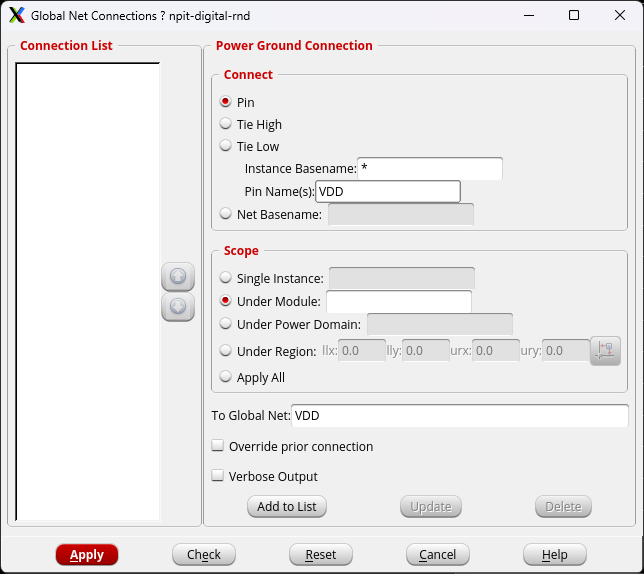This screenshot has width=644, height=574.
Task: Click the Delete button
Action: (x=563, y=507)
